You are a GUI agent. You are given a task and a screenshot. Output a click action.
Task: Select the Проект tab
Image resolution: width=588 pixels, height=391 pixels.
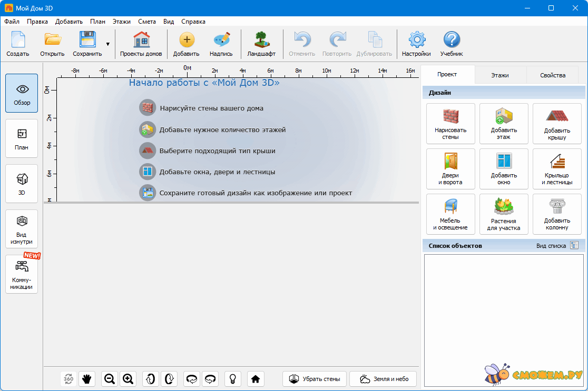tap(447, 74)
